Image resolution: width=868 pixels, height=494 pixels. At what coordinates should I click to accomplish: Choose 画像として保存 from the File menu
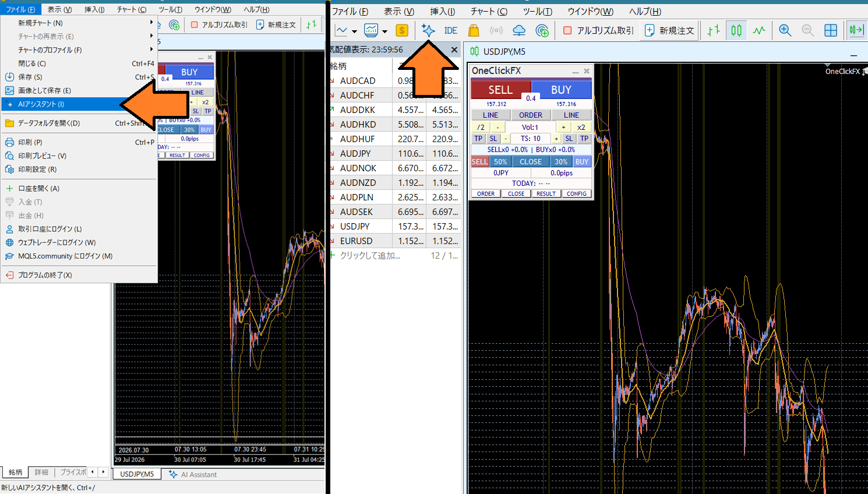(79, 90)
